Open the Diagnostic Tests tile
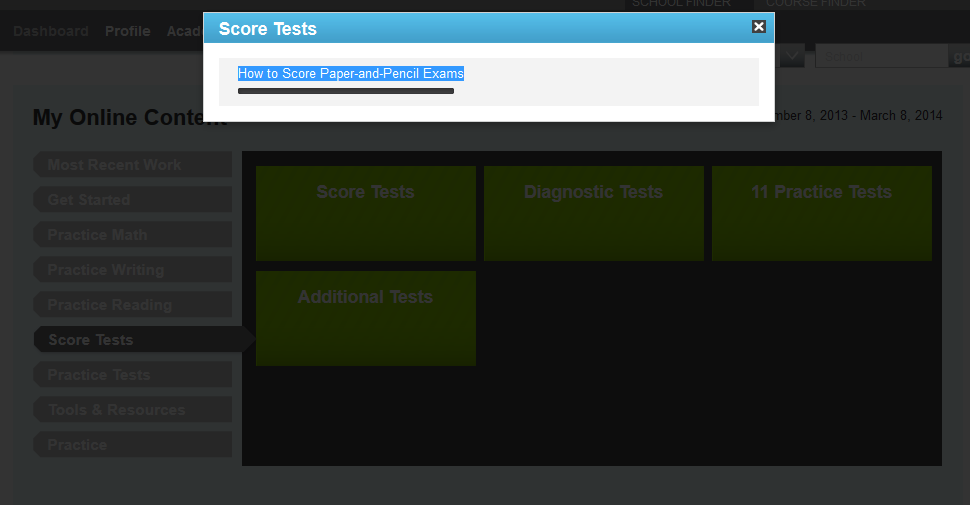 click(x=593, y=213)
